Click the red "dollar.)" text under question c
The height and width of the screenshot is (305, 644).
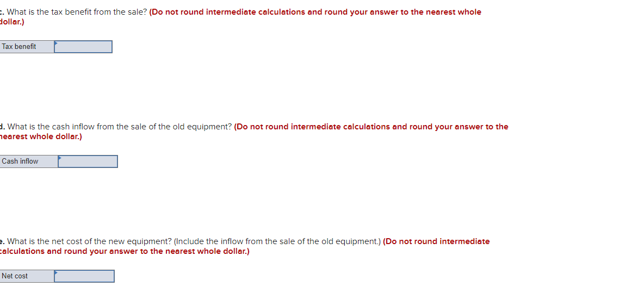pyautogui.click(x=12, y=22)
